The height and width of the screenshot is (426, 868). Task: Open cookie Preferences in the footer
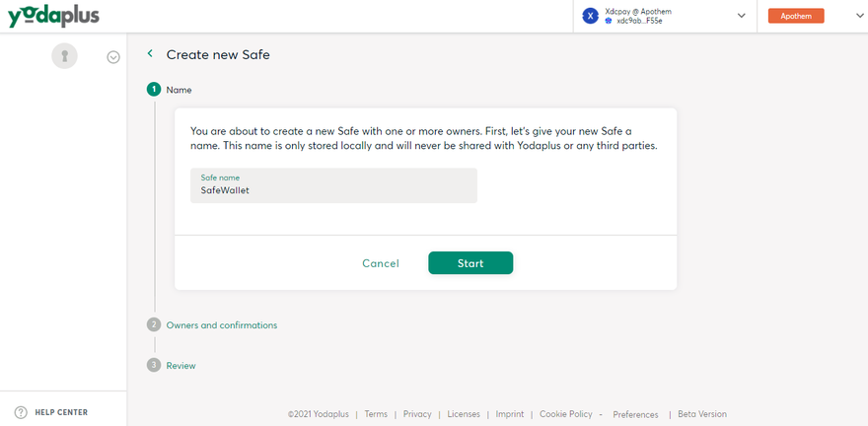point(635,414)
